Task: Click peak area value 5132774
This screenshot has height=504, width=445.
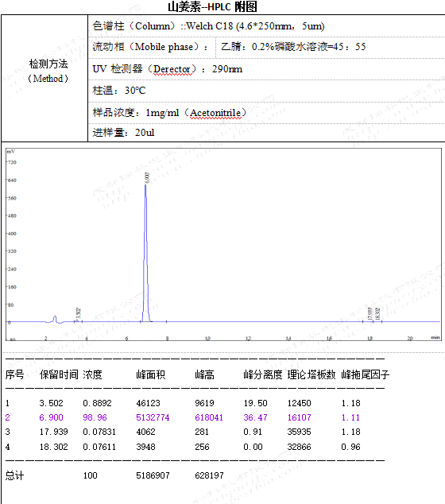Action: coord(153,417)
